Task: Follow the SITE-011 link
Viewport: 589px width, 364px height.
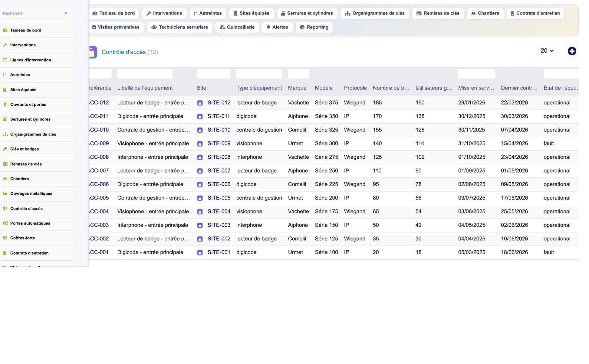Action: coord(219,116)
